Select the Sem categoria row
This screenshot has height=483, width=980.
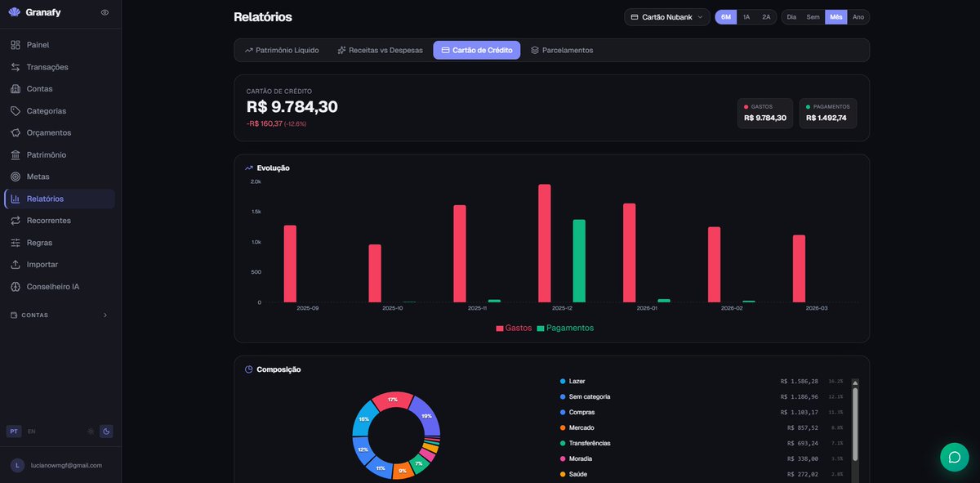click(x=701, y=396)
